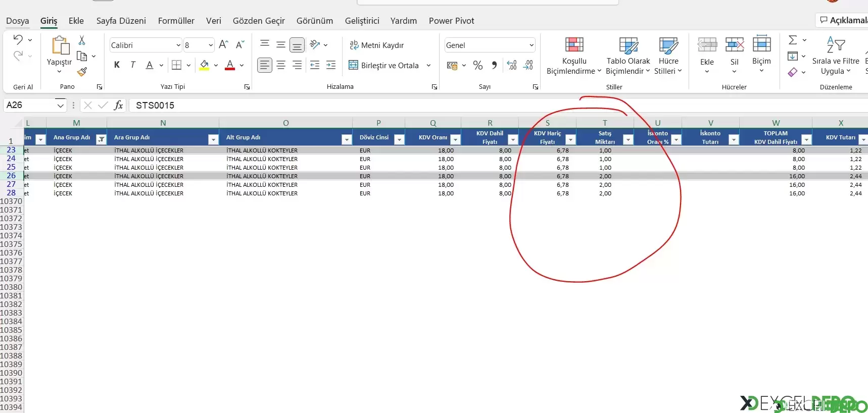Viewport: 868px width, 413px height.
Task: Open the Yazı Tipi dialog launcher
Action: coord(247,87)
